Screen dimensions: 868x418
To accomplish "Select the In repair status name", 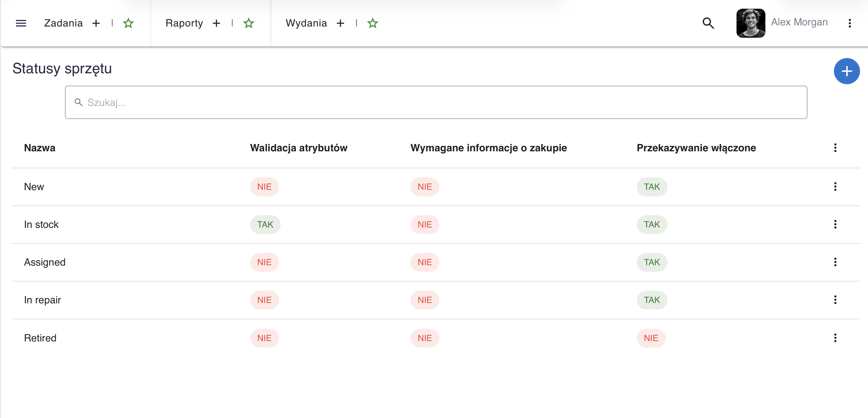I will pos(42,300).
